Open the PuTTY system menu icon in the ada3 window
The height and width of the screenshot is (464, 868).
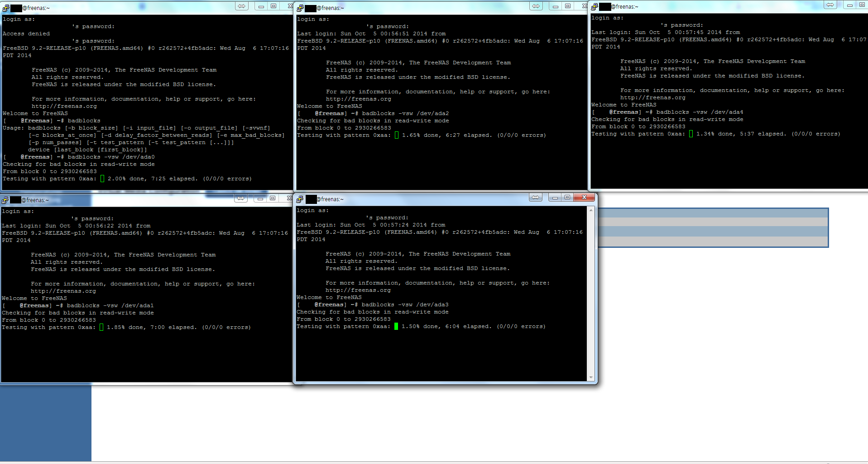pos(300,199)
